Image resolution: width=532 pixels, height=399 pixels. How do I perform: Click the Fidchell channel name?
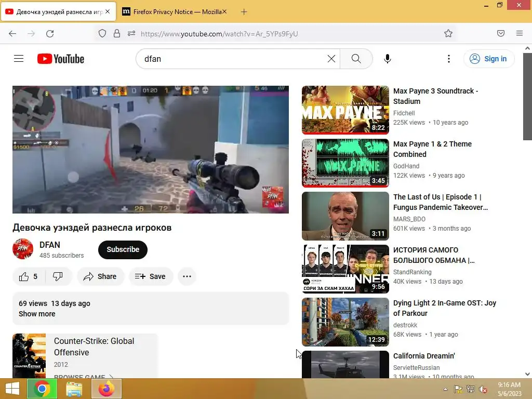click(404, 113)
